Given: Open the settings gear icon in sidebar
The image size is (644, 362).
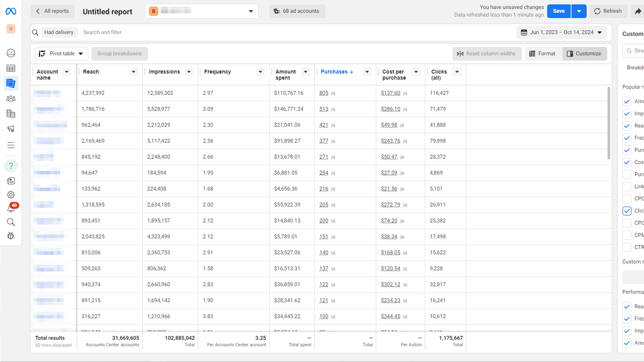Looking at the screenshot, I should [x=11, y=195].
